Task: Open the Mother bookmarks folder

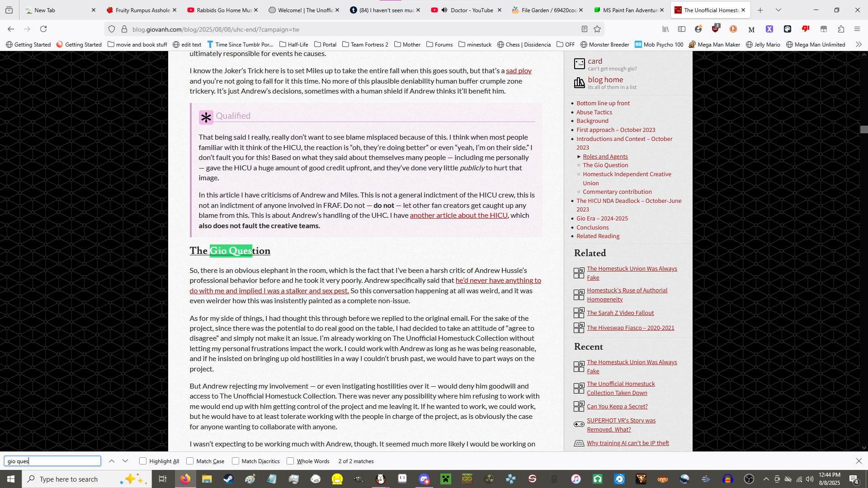Action: click(407, 44)
